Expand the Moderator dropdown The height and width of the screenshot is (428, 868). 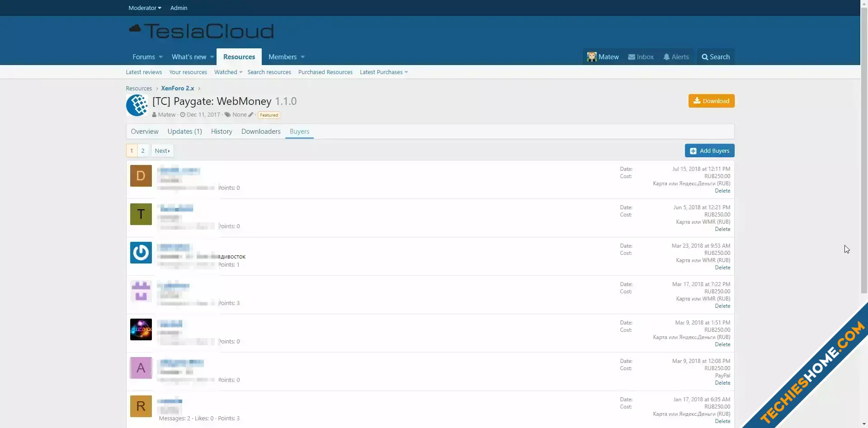(x=145, y=8)
